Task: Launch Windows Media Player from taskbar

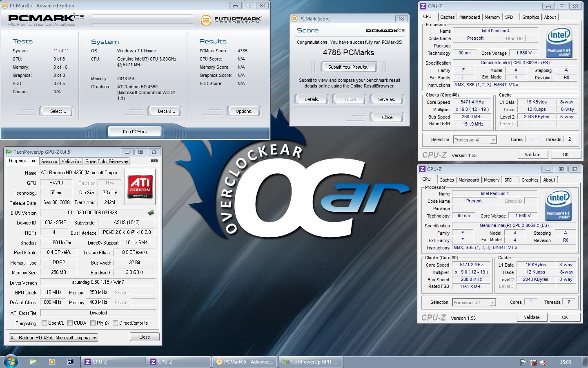Action: pos(52,362)
